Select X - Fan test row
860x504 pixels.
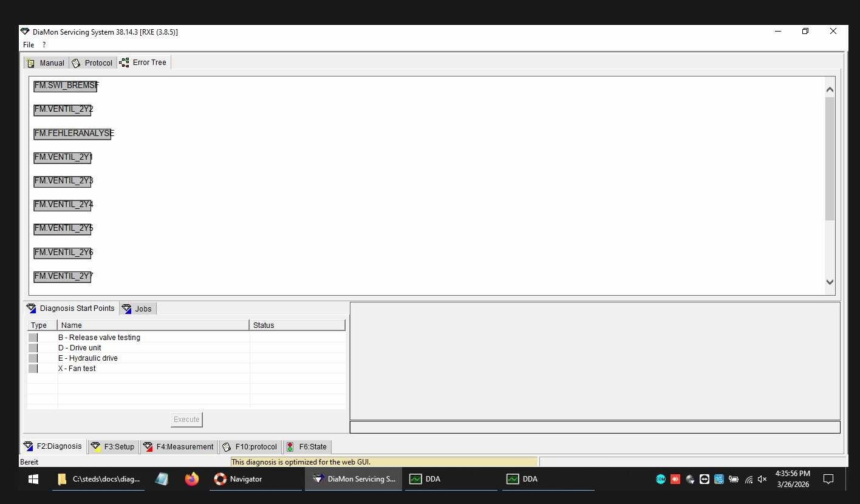click(x=186, y=368)
